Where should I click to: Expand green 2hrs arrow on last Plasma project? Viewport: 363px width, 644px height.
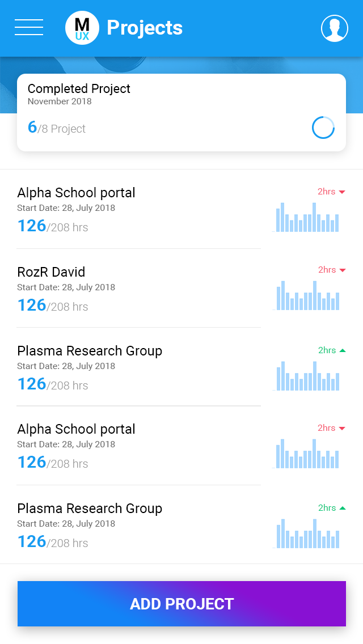pyautogui.click(x=342, y=508)
